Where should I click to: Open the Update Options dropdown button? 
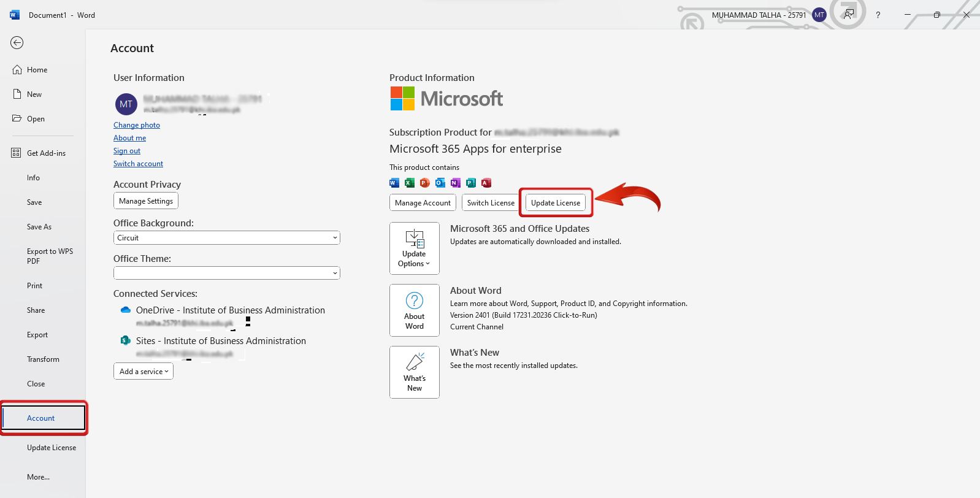point(415,248)
